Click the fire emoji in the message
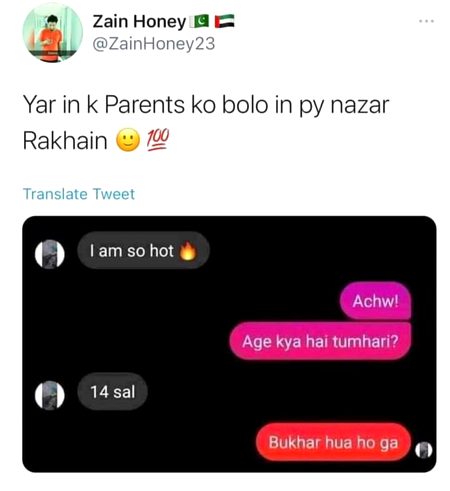Image resolution: width=450 pixels, height=491 pixels. coord(188,251)
